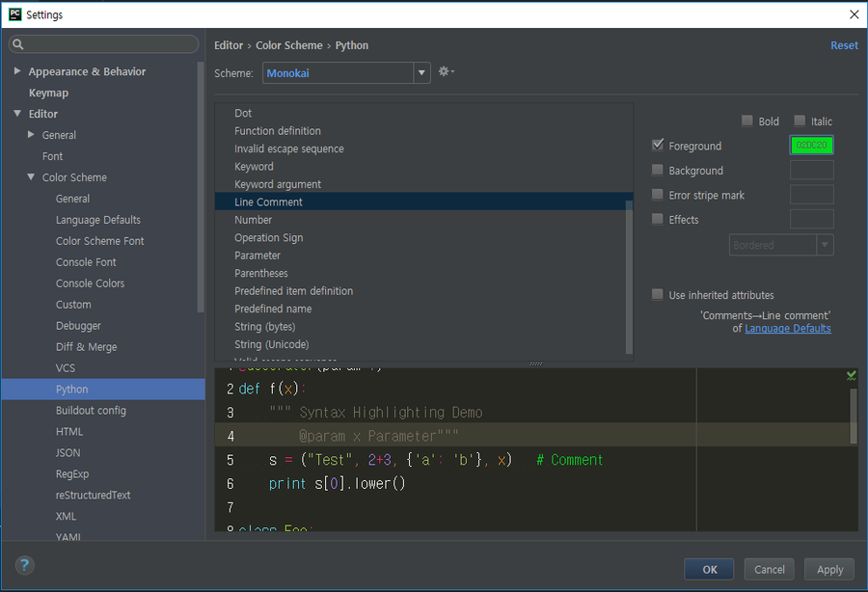The width and height of the screenshot is (868, 592).
Task: Open the Font settings page
Action: (x=53, y=156)
